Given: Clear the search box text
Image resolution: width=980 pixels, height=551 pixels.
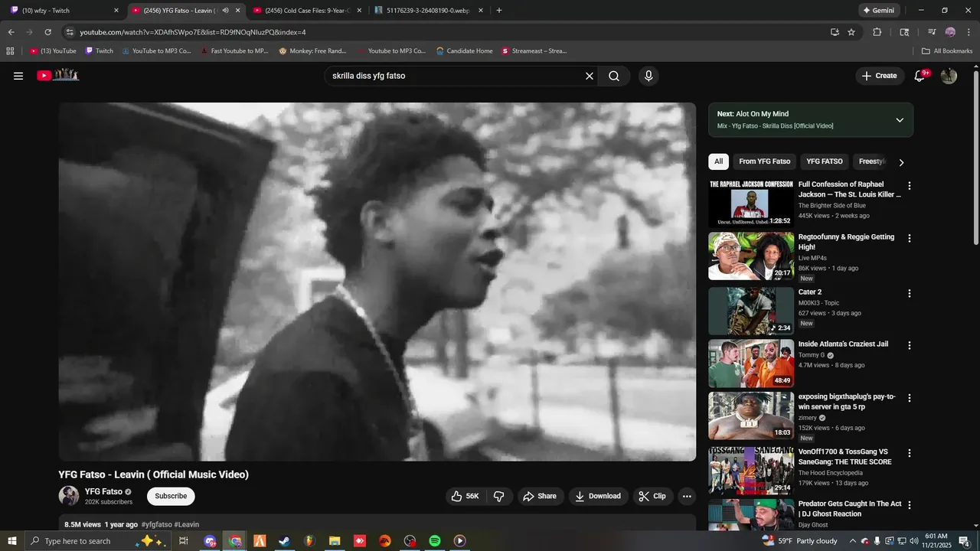Looking at the screenshot, I should (590, 76).
